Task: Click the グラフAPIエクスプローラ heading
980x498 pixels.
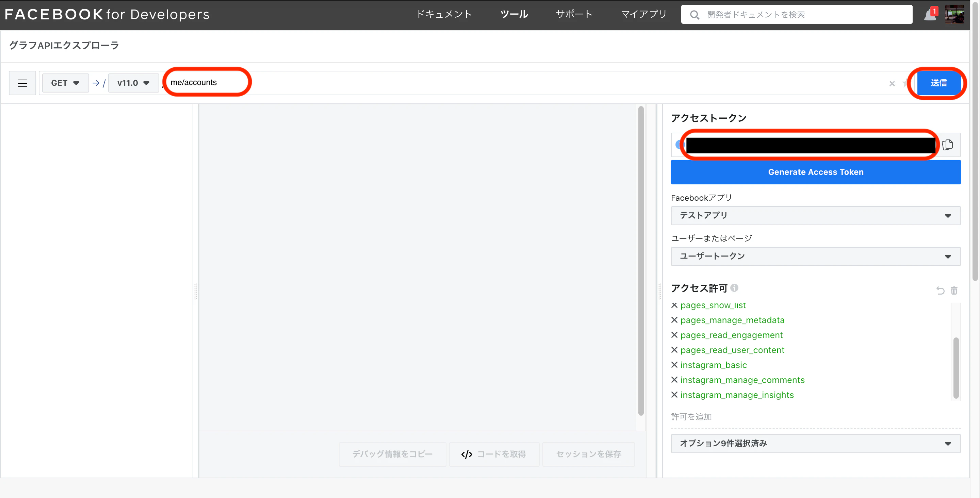Action: (x=64, y=45)
